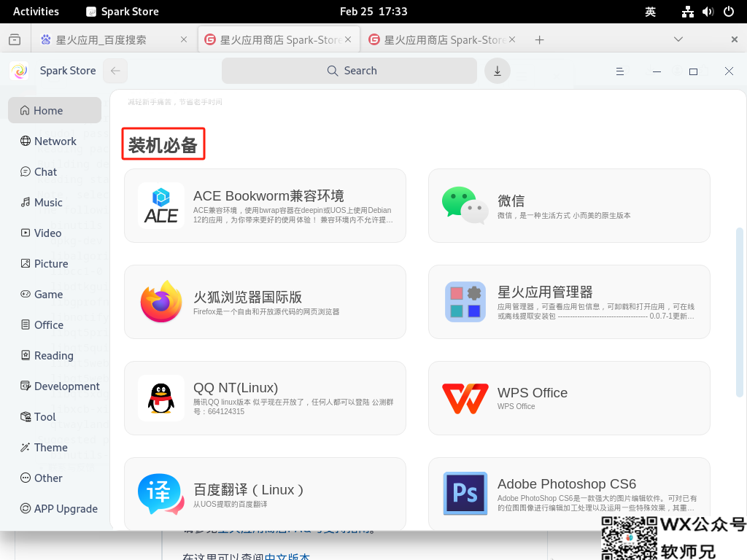Click the Reading book icon
Screen dimensions: 747x560
point(26,355)
